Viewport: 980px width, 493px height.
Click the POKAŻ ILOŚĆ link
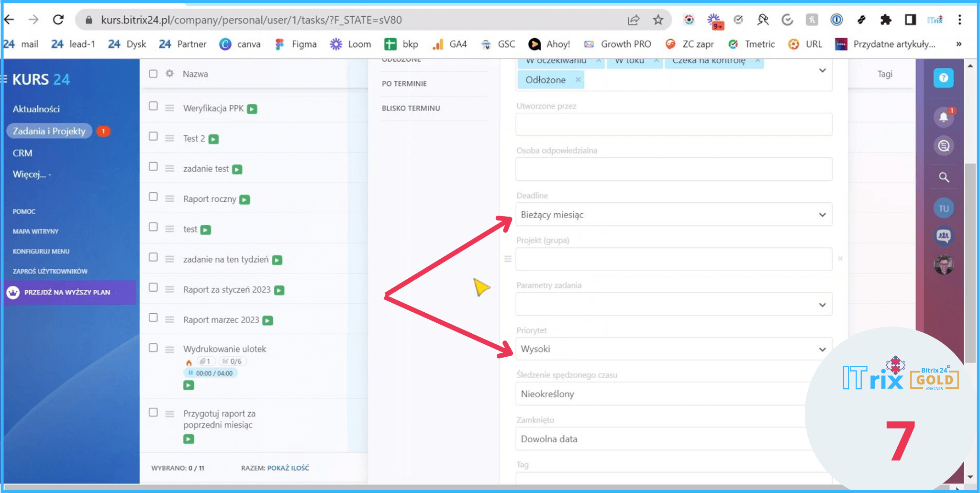288,468
